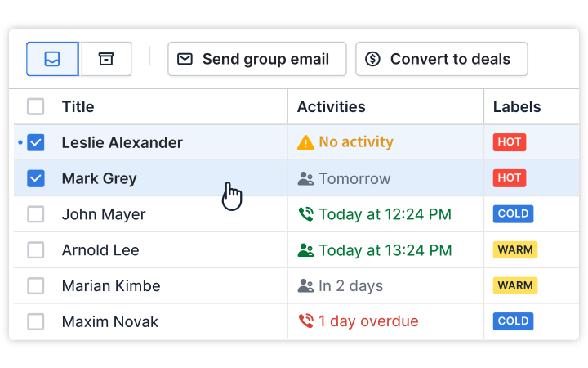This screenshot has width=588, height=368.
Task: Click the HOT label on Leslie Alexander
Action: point(510,142)
